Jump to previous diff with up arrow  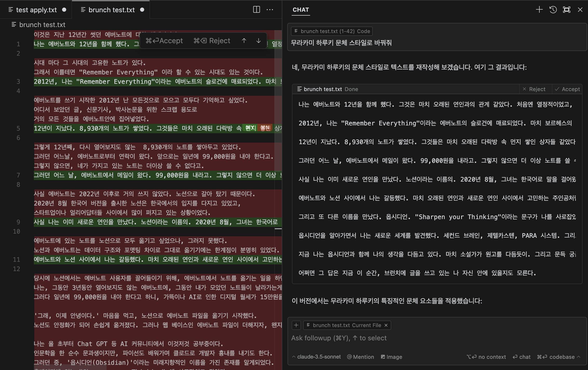244,41
